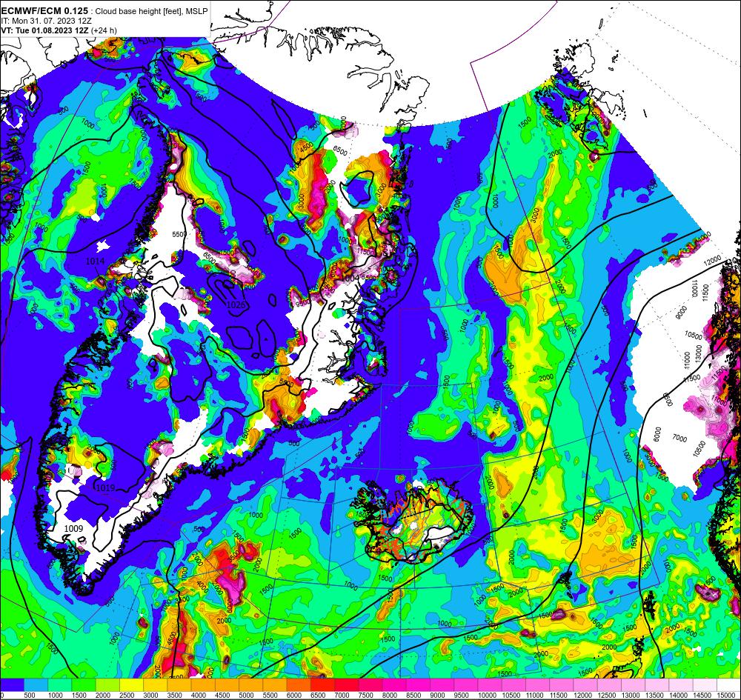Select the red 6500–7000 legend swatch
This screenshot has height=700, width=741.
(x=323, y=685)
